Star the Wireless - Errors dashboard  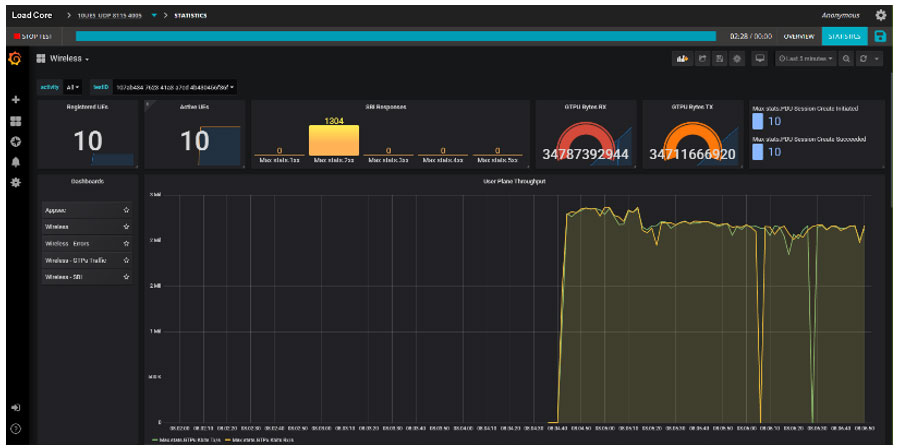126,243
